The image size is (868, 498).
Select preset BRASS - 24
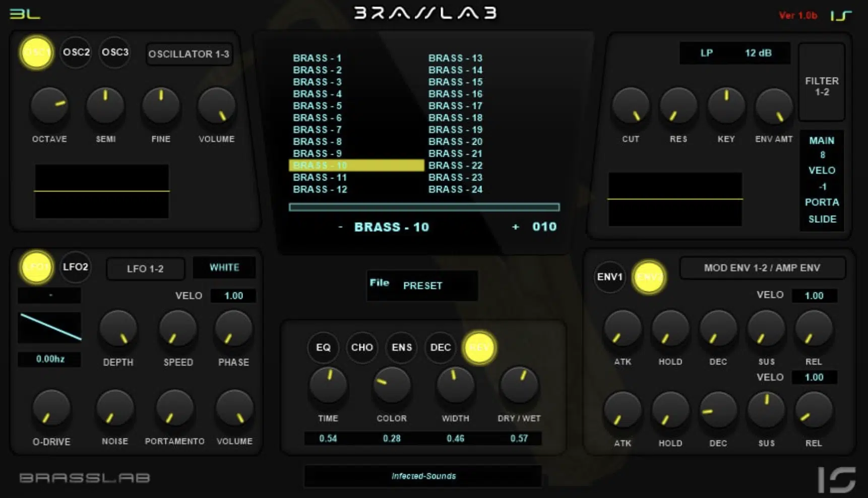coord(455,190)
